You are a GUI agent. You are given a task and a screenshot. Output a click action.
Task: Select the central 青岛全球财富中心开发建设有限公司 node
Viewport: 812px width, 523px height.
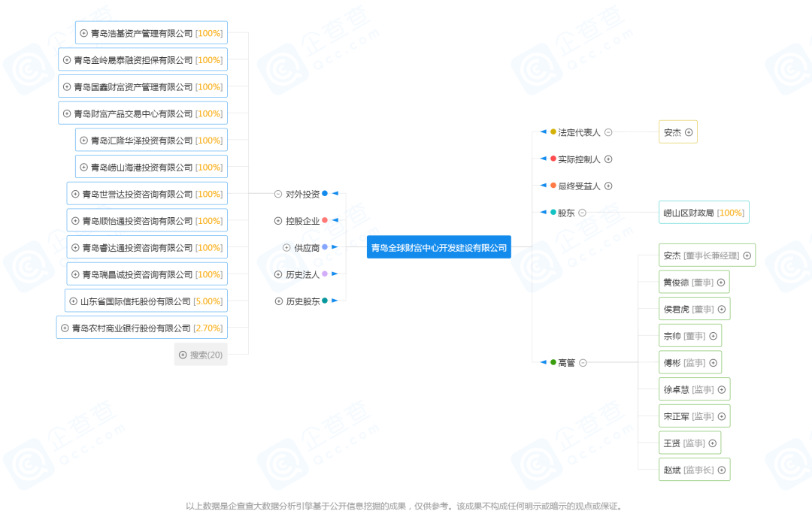pyautogui.click(x=439, y=247)
